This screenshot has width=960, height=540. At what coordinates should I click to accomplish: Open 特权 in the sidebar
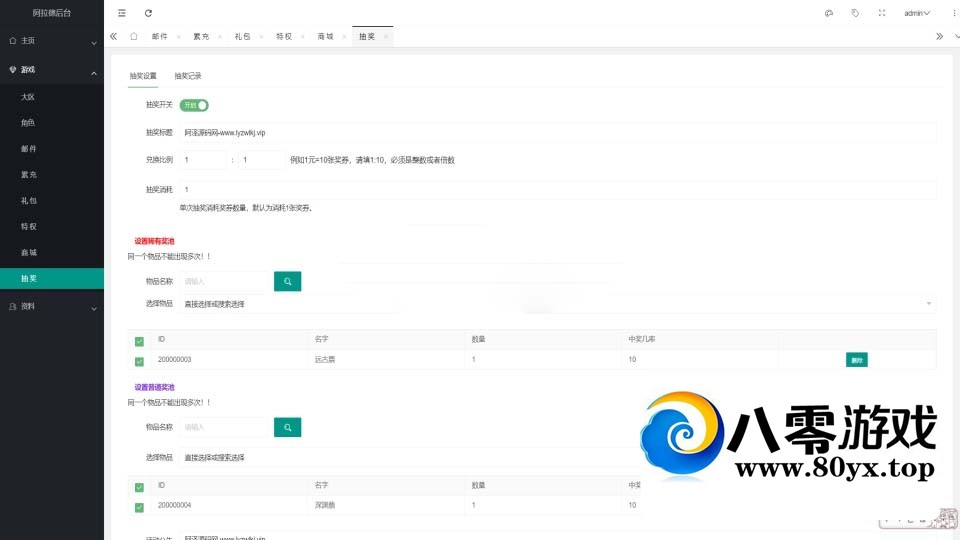52,227
